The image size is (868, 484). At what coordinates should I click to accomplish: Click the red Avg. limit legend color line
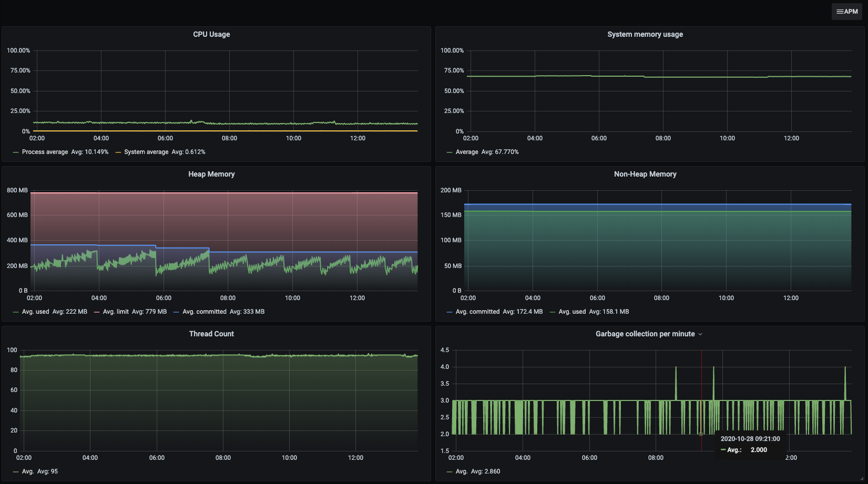tap(97, 312)
